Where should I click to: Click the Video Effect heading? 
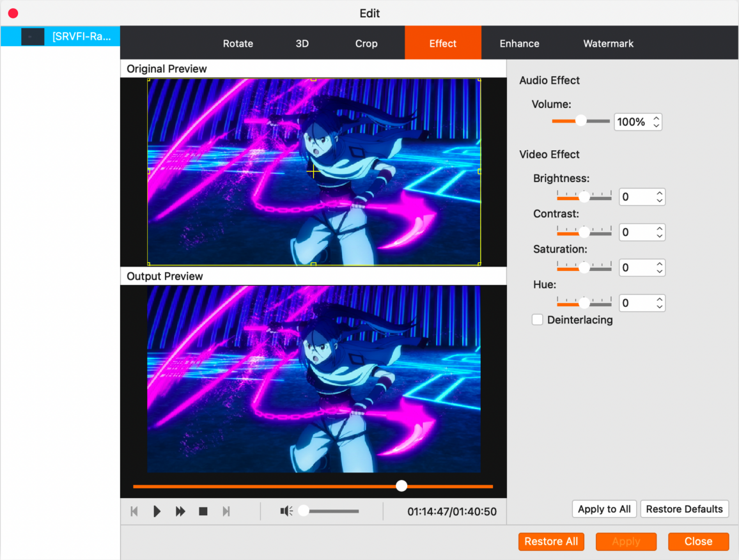[550, 155]
